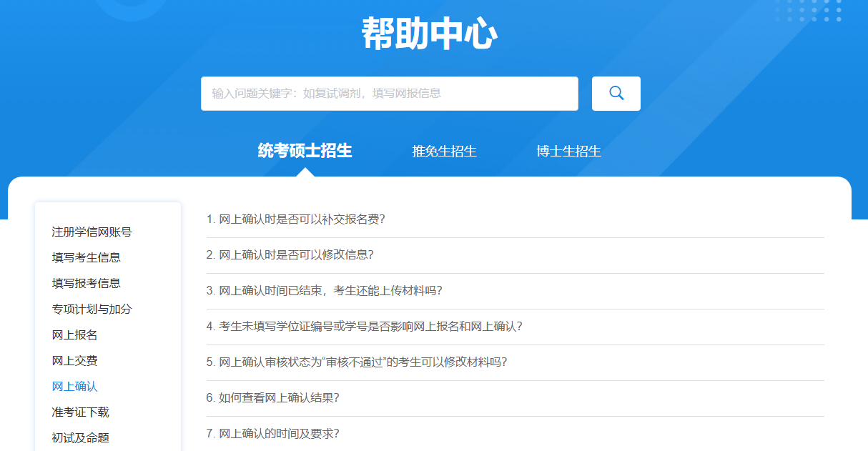Expand question 1 about 补交报名费
The width and height of the screenshot is (868, 451).
[296, 219]
